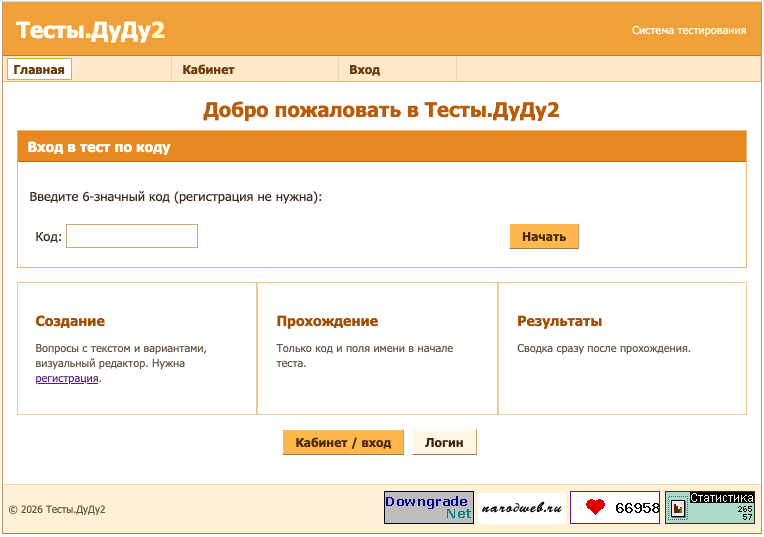
Task: Select the Создание card heading
Action: click(x=70, y=321)
